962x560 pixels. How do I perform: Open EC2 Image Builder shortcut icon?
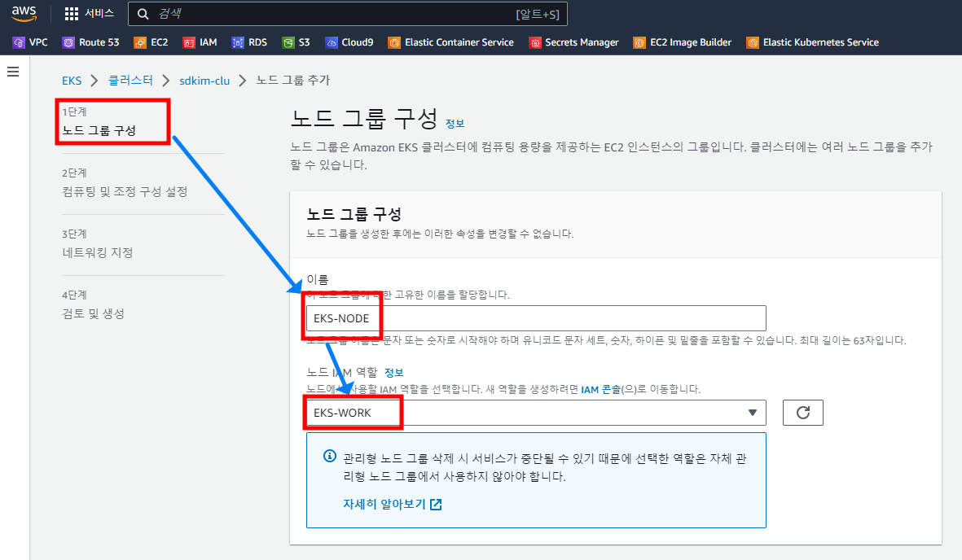[x=639, y=42]
